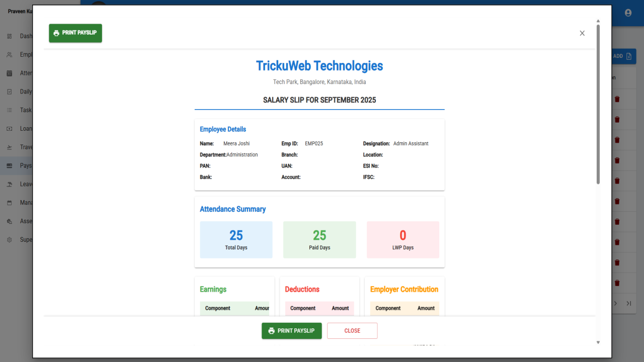Viewport: 644px width, 362px height.
Task: Click the scroll down arrow of the dialog scrollbar
Action: pos(598,342)
